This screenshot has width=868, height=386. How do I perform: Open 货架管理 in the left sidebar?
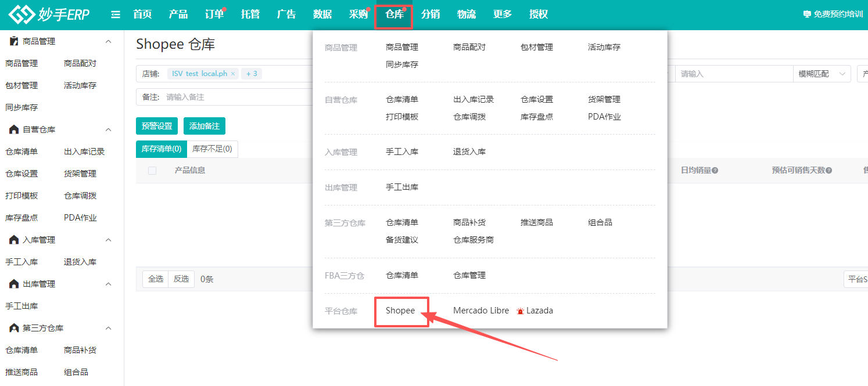pyautogui.click(x=80, y=174)
